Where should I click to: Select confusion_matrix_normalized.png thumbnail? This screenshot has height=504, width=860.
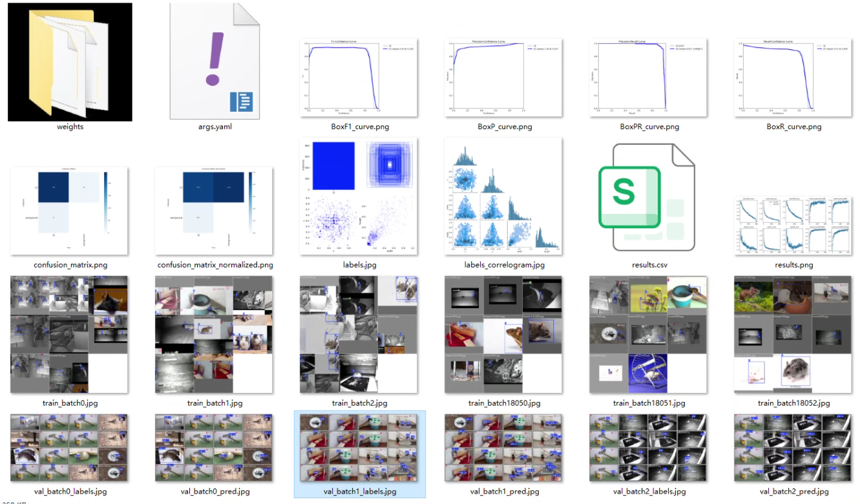[215, 211]
